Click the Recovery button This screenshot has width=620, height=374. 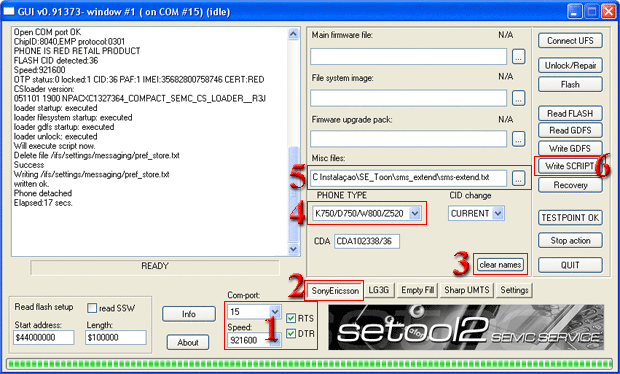point(570,185)
